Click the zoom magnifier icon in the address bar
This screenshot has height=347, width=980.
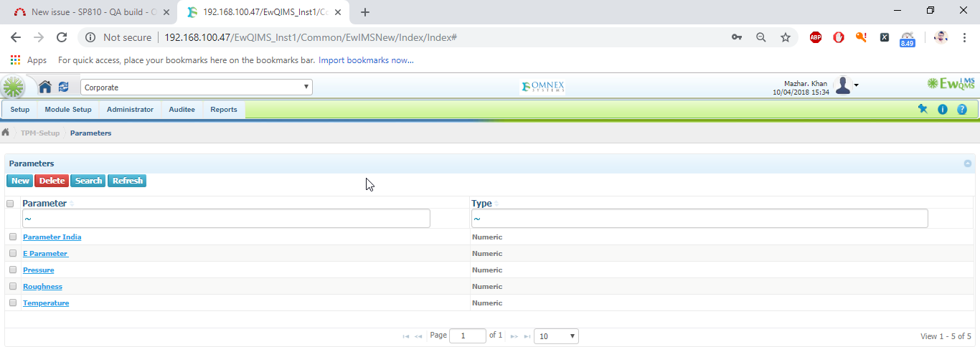[761, 37]
